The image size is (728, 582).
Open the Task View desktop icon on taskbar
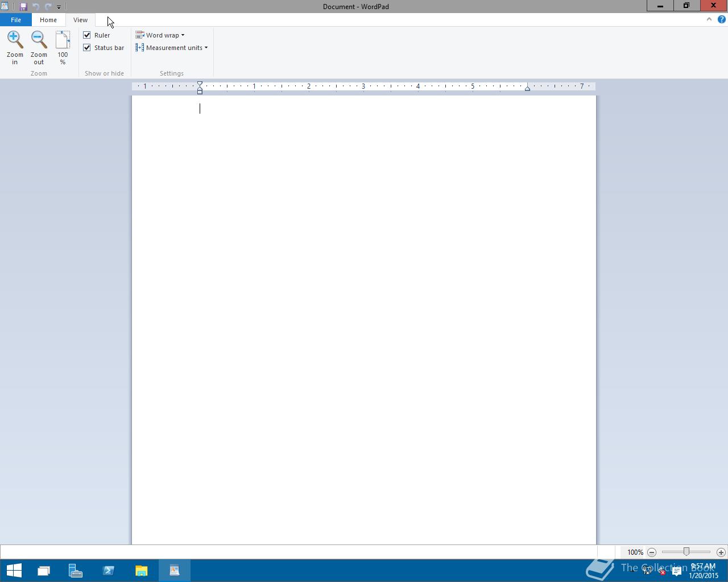click(x=43, y=570)
